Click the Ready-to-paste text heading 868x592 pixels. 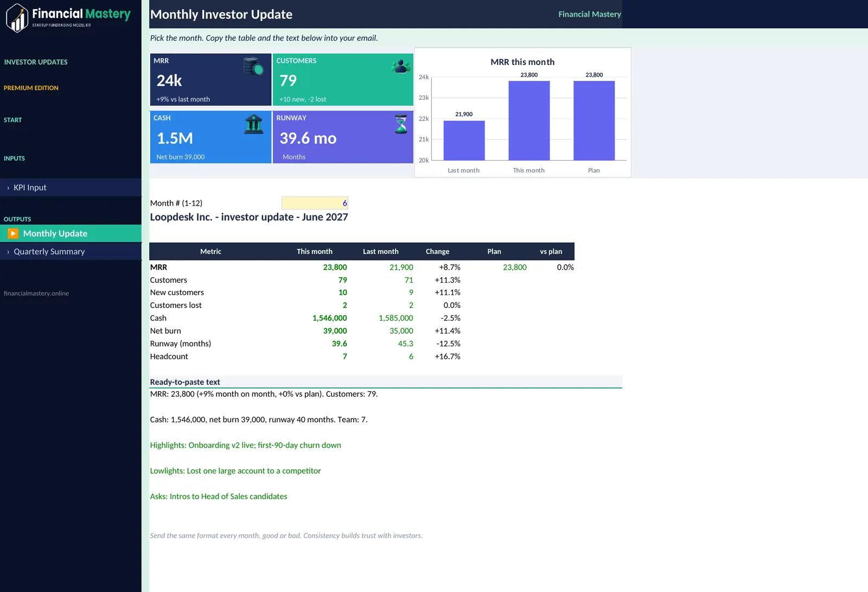185,382
